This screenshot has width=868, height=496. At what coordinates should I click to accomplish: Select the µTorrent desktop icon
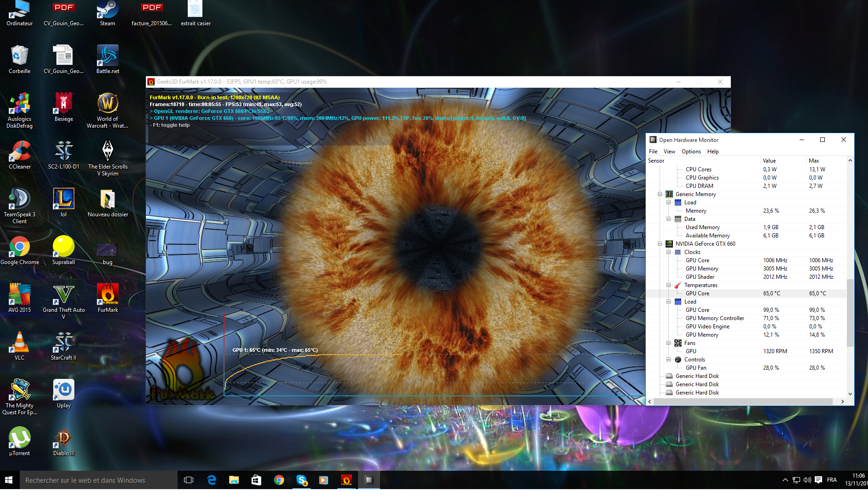20,441
